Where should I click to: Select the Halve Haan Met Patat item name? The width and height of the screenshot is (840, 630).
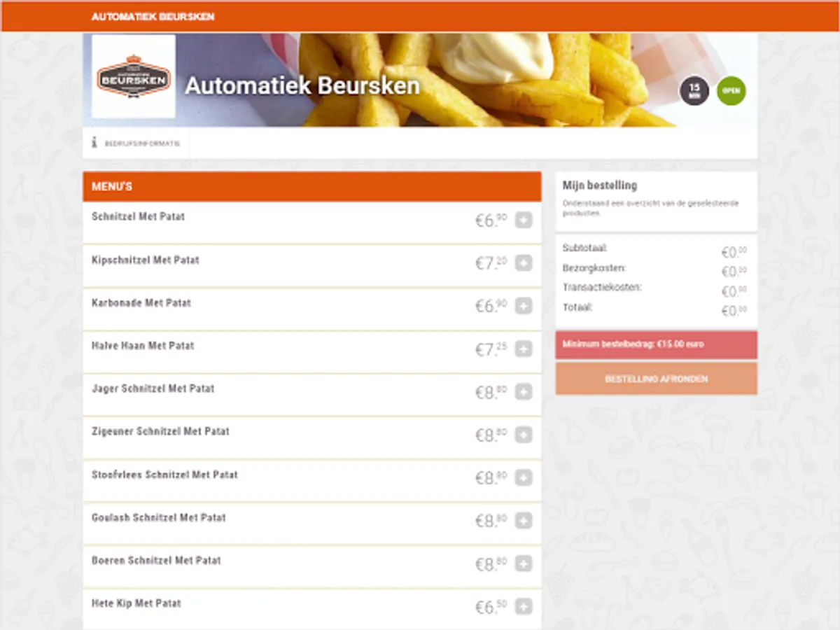point(143,346)
